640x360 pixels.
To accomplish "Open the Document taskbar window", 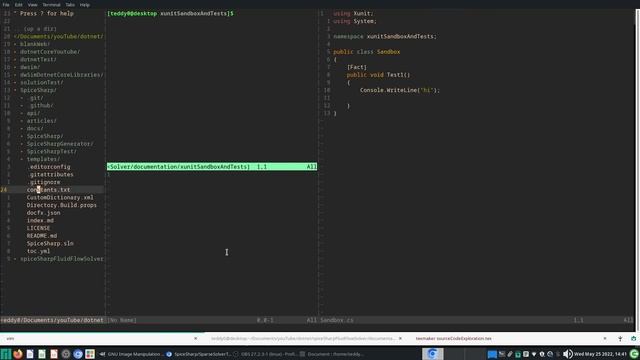I will [x=332, y=354].
